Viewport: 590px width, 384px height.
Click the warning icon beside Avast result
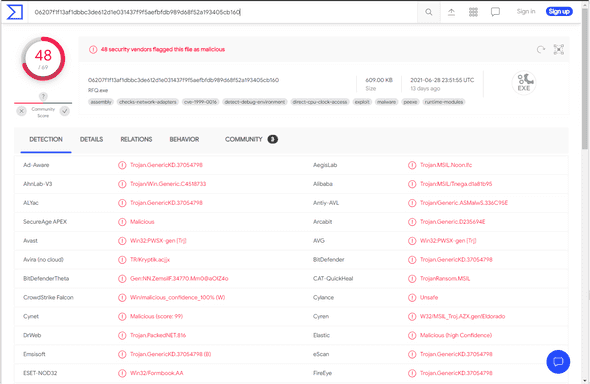[122, 241]
